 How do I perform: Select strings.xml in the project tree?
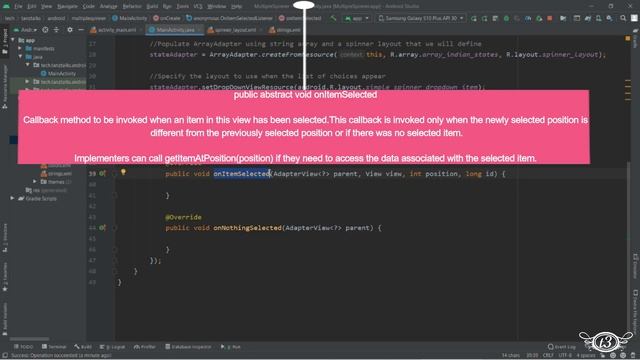click(57, 173)
